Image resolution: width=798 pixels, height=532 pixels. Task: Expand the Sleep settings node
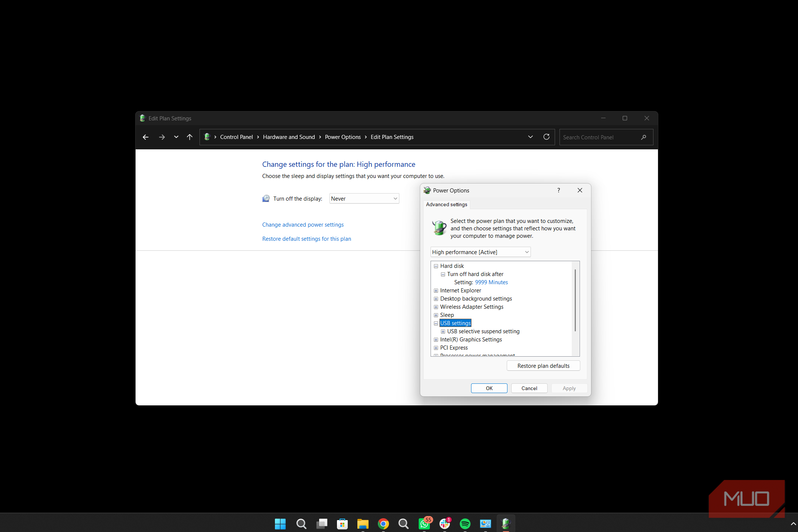click(436, 315)
